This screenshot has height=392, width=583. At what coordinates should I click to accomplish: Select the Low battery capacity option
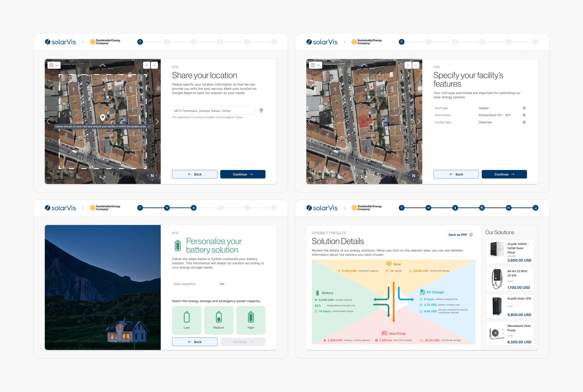coord(187,320)
